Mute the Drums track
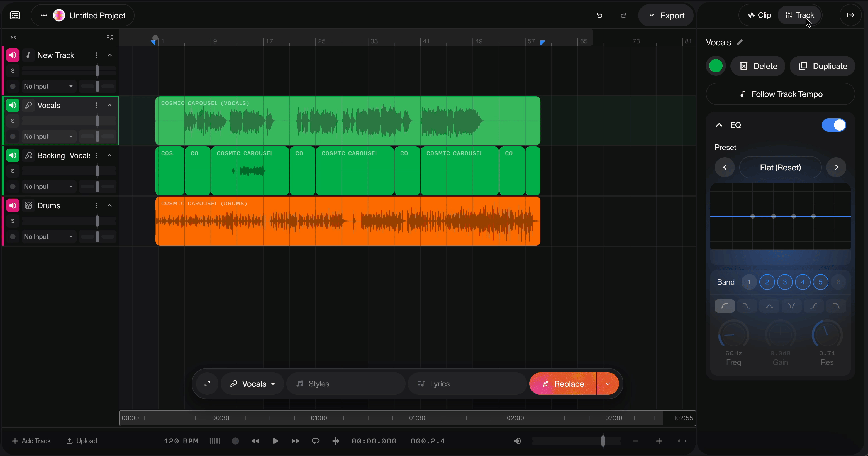 pyautogui.click(x=13, y=205)
